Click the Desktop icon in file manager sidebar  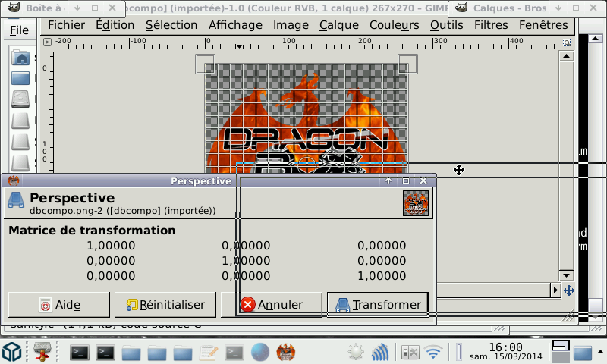(x=20, y=79)
